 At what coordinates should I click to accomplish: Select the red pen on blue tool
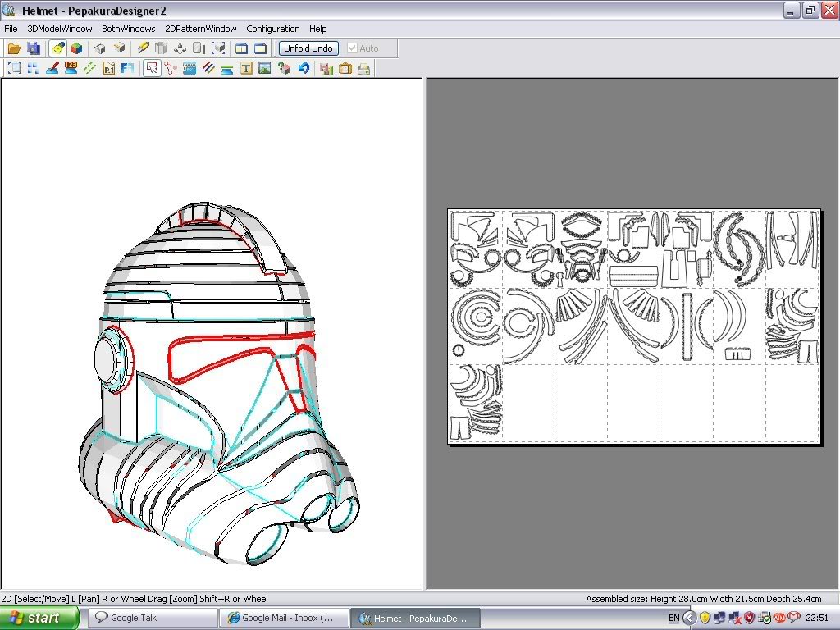(52, 69)
